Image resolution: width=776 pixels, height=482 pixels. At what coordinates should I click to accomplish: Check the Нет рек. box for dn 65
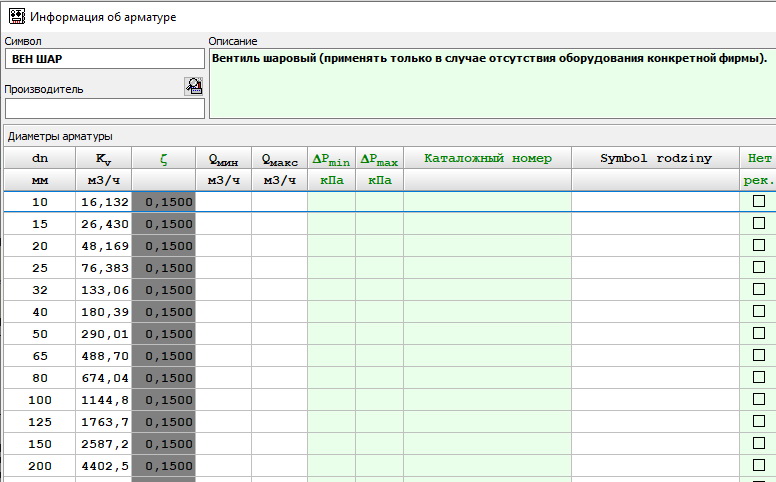759,355
